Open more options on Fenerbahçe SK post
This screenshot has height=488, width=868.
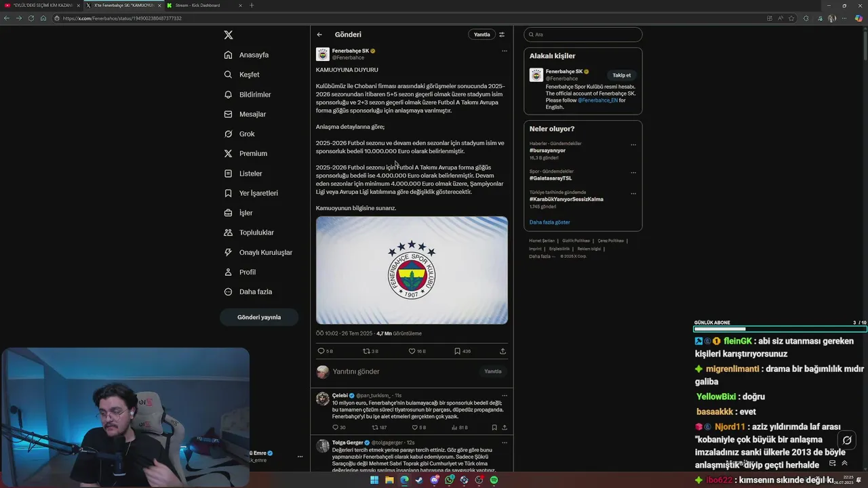[x=504, y=51]
